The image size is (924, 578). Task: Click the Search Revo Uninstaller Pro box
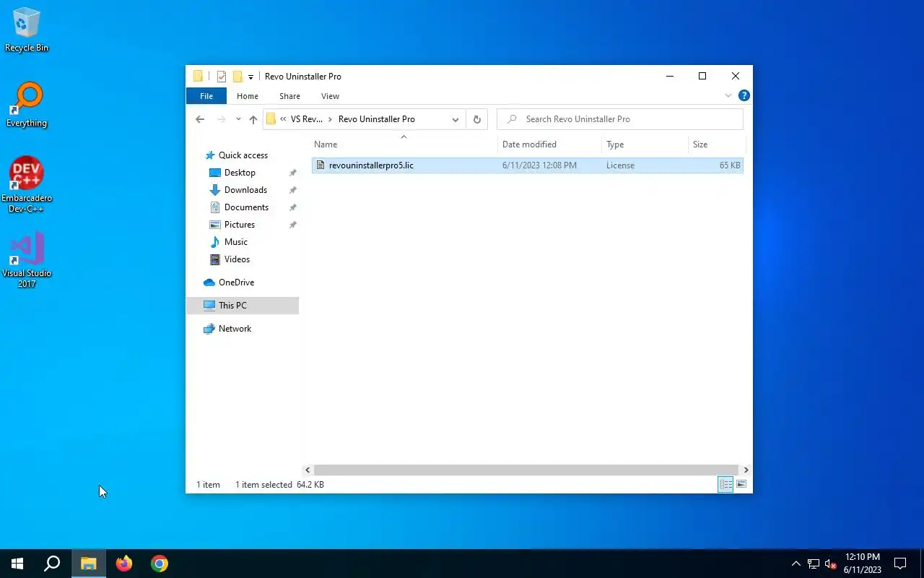[x=620, y=119]
